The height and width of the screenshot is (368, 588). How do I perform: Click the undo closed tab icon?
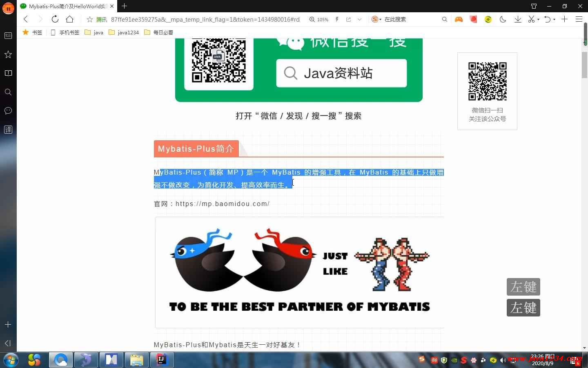(548, 19)
